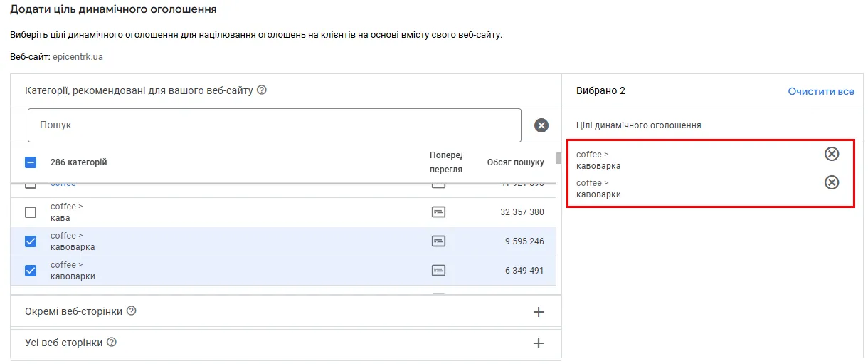Click the category list scrollbar thumb

(x=558, y=157)
